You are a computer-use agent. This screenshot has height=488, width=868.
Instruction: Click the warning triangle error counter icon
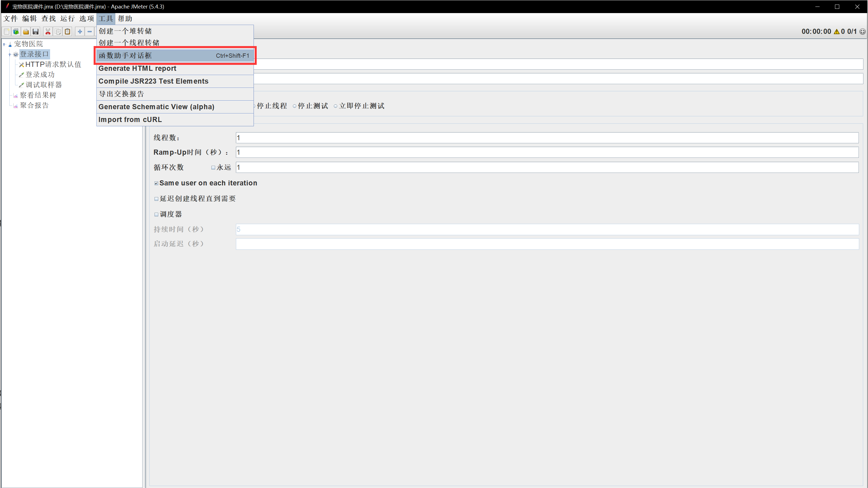point(836,32)
